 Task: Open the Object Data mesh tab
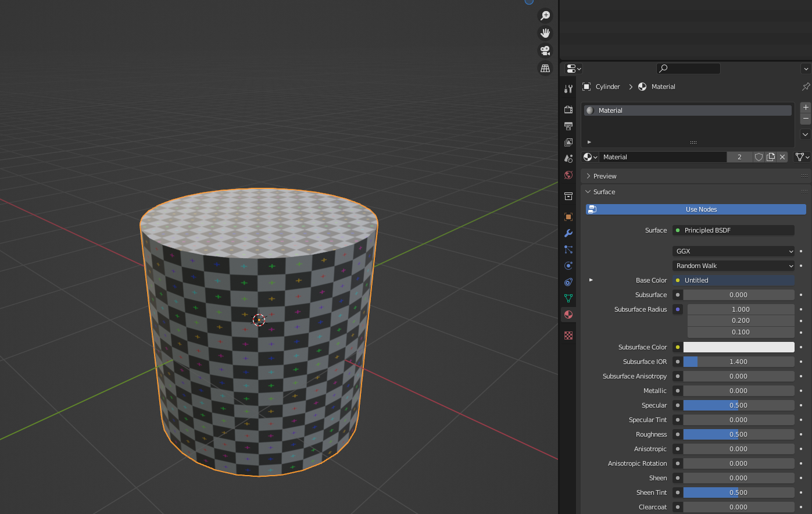568,298
